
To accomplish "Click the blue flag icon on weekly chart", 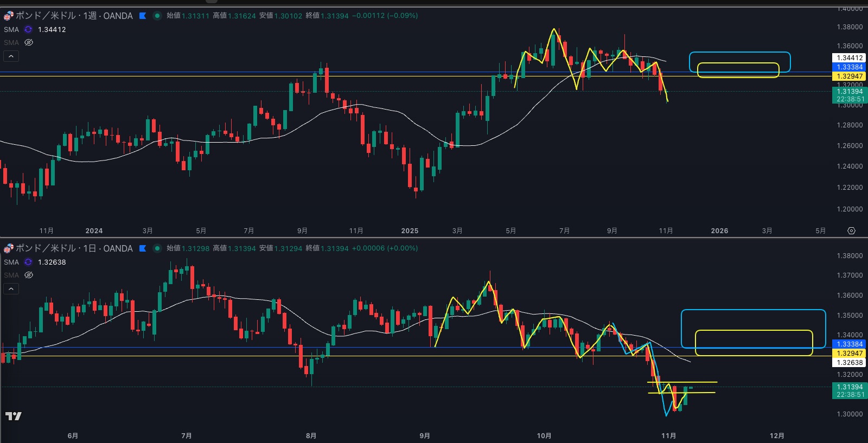I will [143, 16].
